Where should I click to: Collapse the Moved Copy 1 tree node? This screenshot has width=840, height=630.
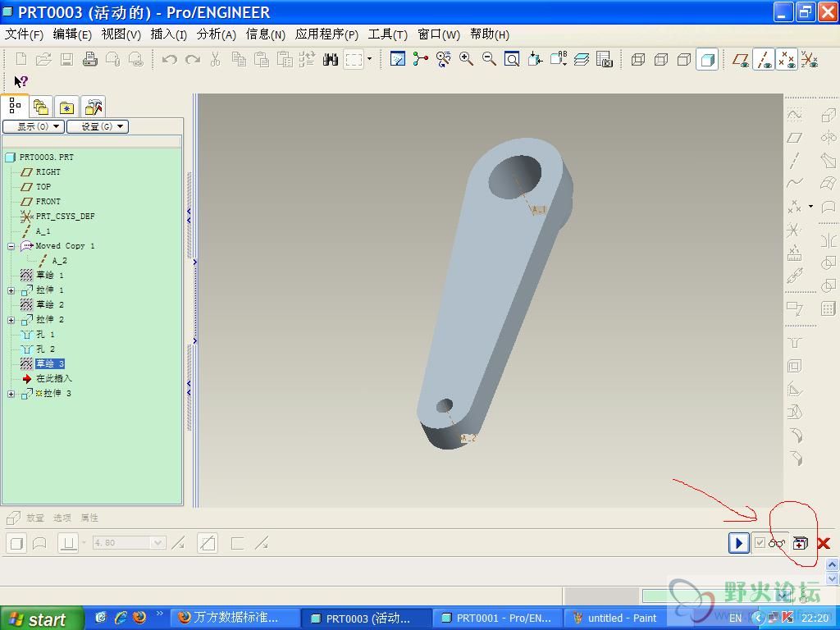11,246
